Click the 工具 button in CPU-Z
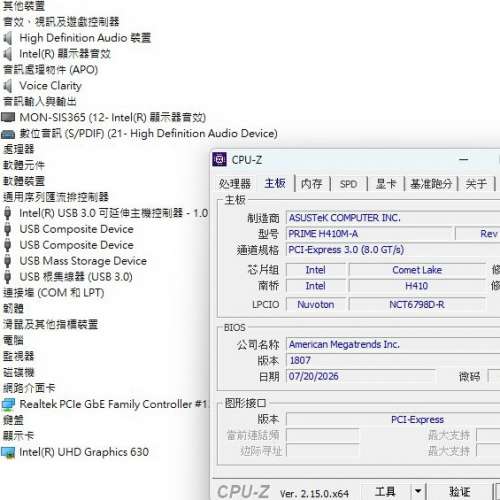This screenshot has height=500, width=500. pyautogui.click(x=385, y=492)
